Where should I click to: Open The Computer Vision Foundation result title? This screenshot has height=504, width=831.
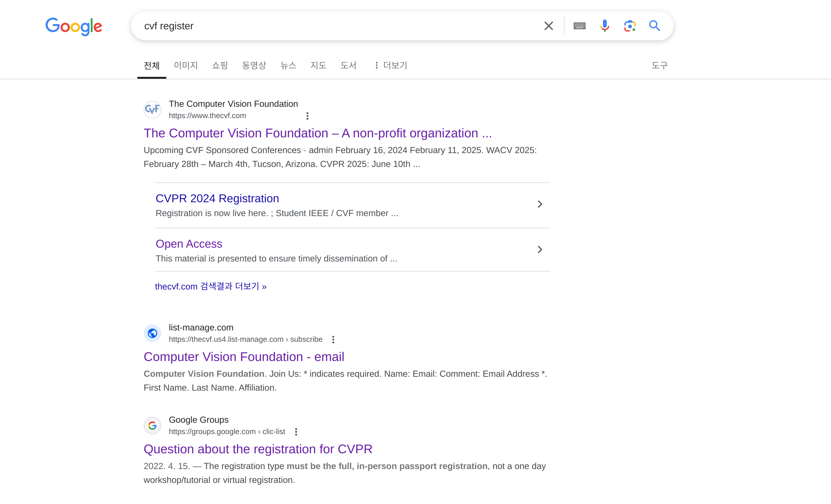[x=318, y=133]
